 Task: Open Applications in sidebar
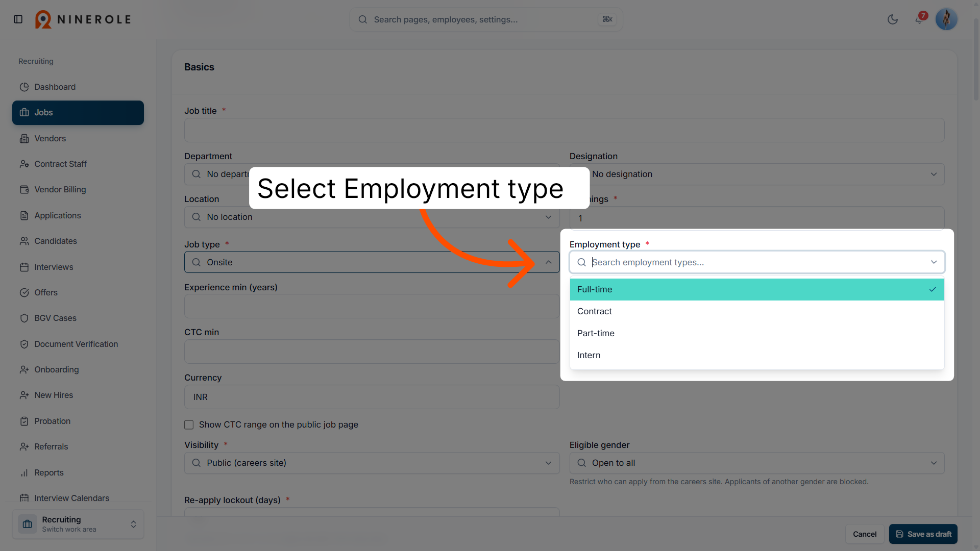[78, 215]
